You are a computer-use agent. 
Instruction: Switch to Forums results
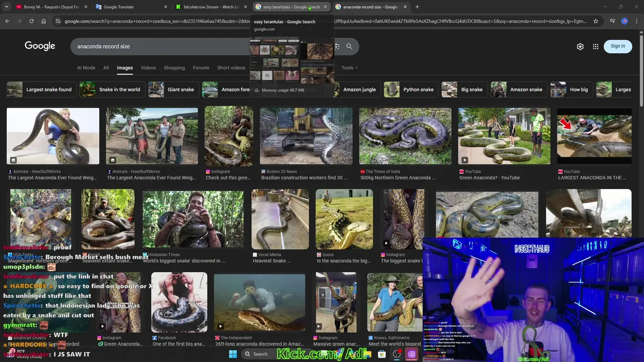[x=201, y=68]
